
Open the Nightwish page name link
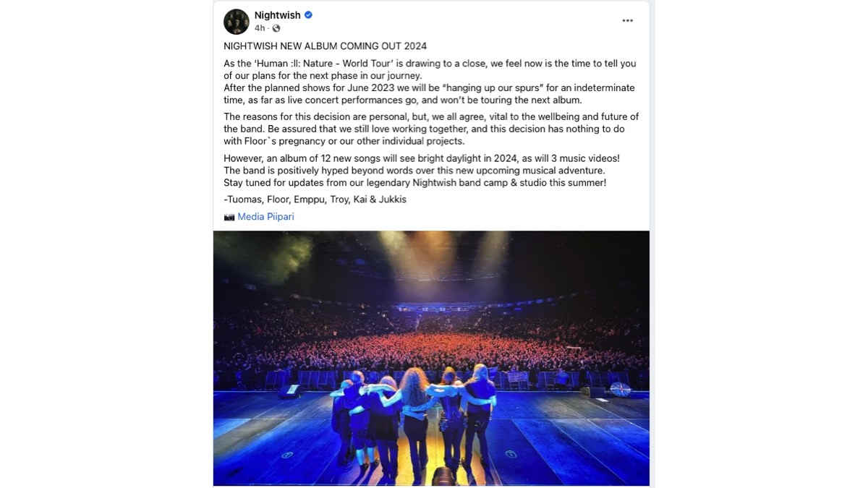click(x=277, y=15)
